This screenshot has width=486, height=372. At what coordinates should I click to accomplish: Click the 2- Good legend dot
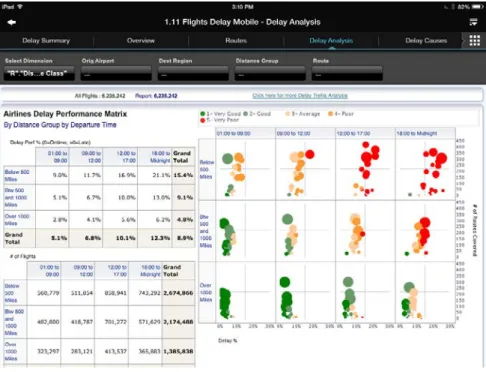click(x=246, y=114)
